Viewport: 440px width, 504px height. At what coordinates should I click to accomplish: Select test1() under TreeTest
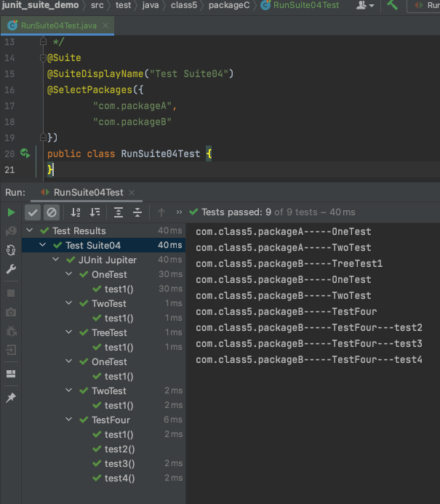click(103, 347)
